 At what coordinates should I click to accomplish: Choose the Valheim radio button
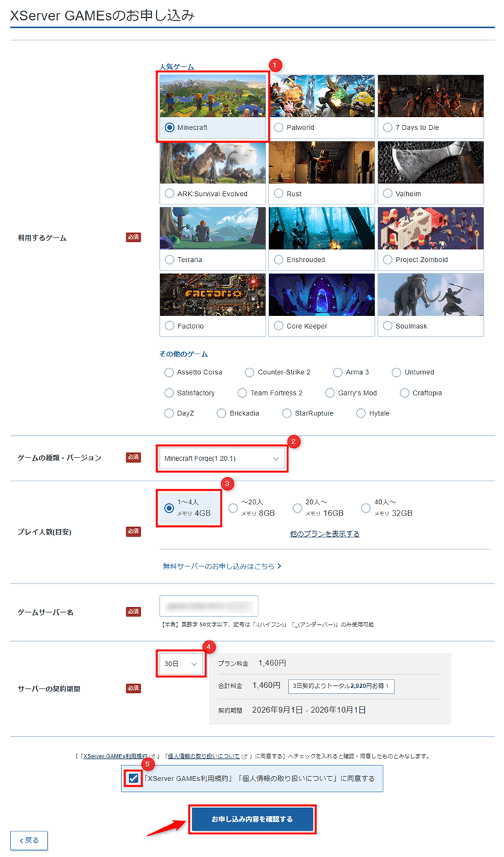tap(387, 194)
